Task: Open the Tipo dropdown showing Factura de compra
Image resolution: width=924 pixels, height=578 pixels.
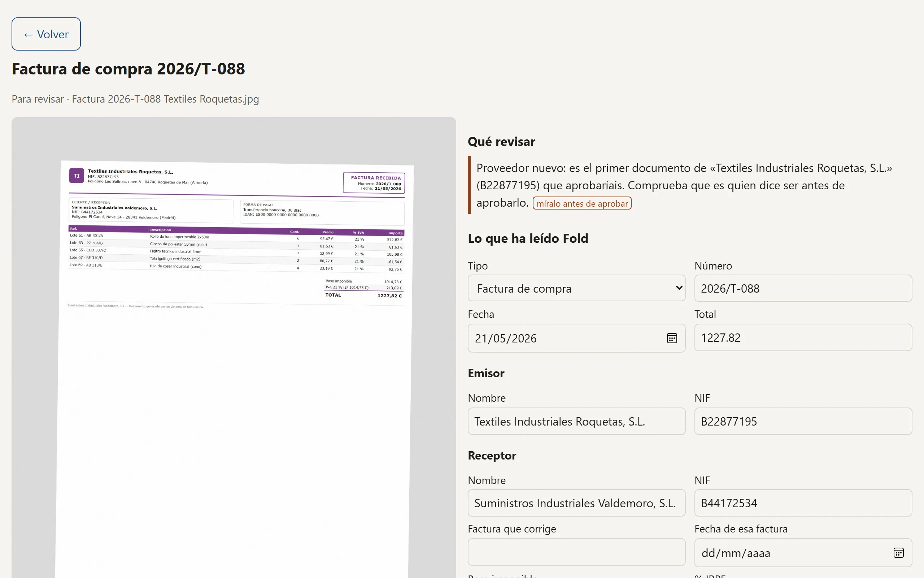Action: [576, 288]
